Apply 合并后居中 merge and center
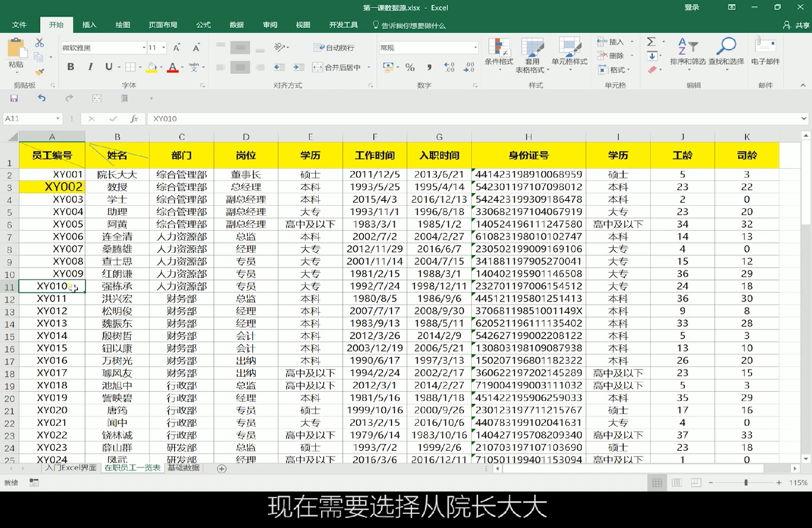812x528 pixels. click(x=339, y=67)
